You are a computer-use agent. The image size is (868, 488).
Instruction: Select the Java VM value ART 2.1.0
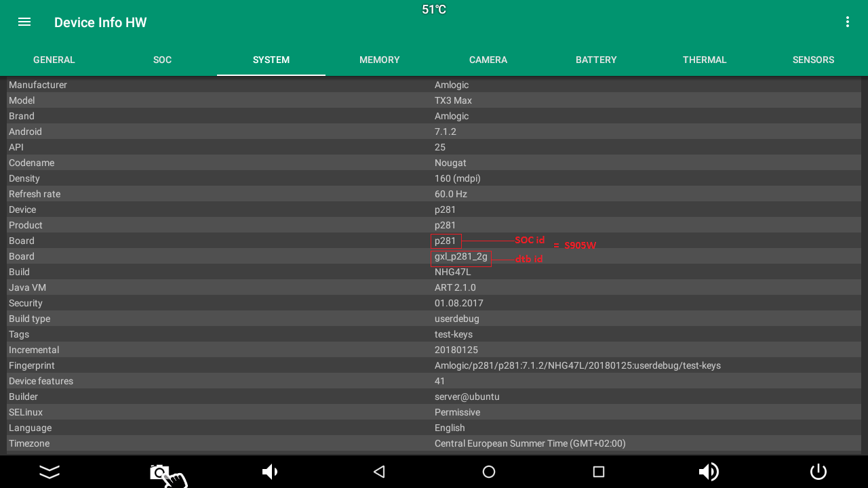click(x=455, y=287)
